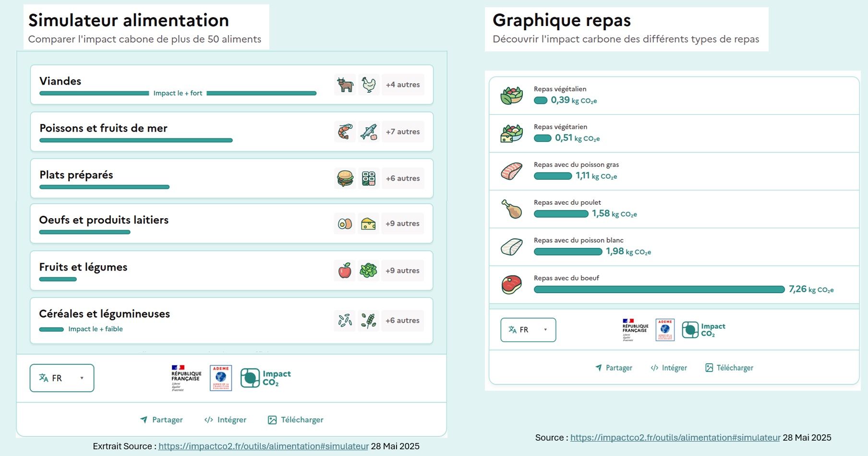
Task: Click the chicken drumstick meal icon
Action: click(x=512, y=210)
